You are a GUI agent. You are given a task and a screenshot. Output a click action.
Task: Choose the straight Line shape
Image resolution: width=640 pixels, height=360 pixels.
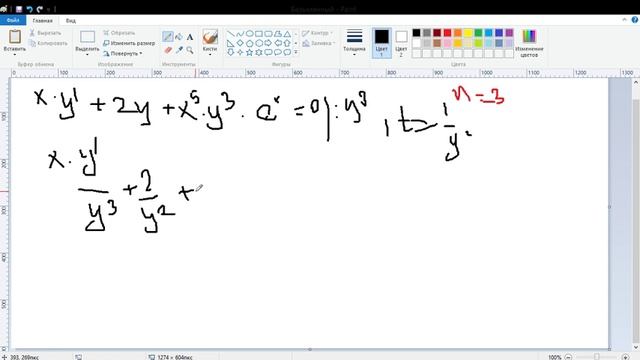pyautogui.click(x=231, y=34)
